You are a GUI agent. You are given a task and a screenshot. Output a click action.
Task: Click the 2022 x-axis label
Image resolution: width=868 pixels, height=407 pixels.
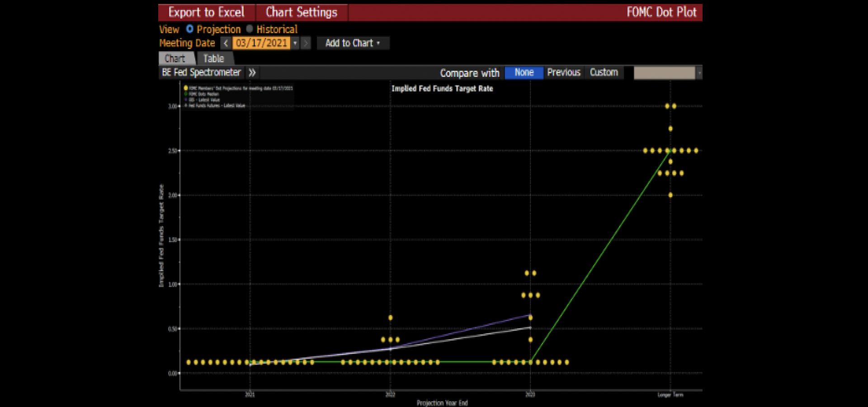click(x=390, y=395)
